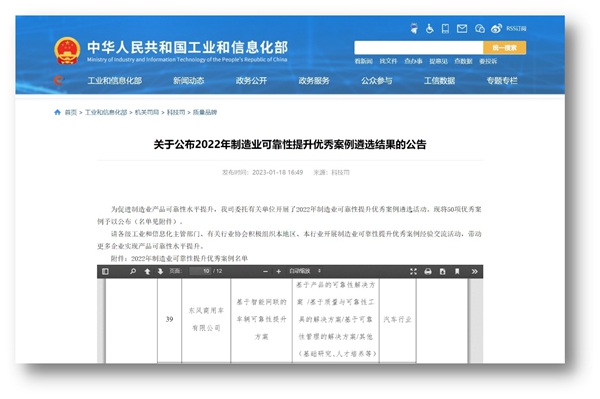Toggle the PDF viewer sidebar icon
Image resolution: width=600 pixels, height=399 pixels.
(x=105, y=271)
